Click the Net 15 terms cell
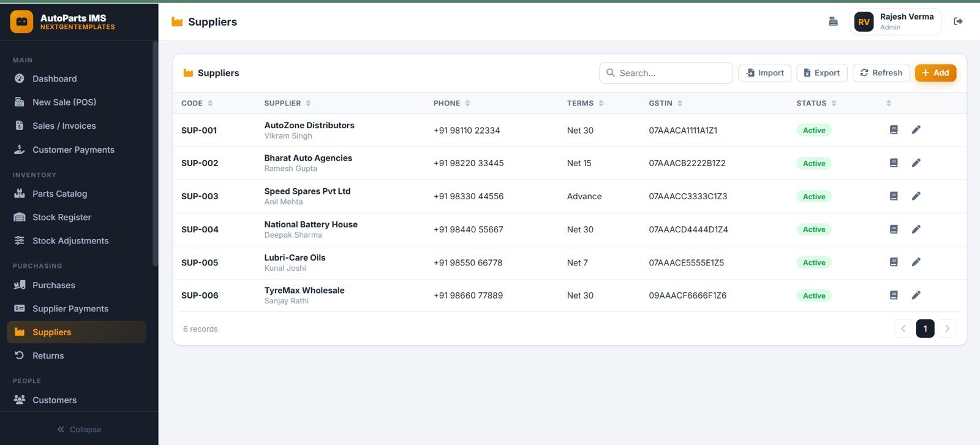This screenshot has width=980, height=445. coord(579,163)
